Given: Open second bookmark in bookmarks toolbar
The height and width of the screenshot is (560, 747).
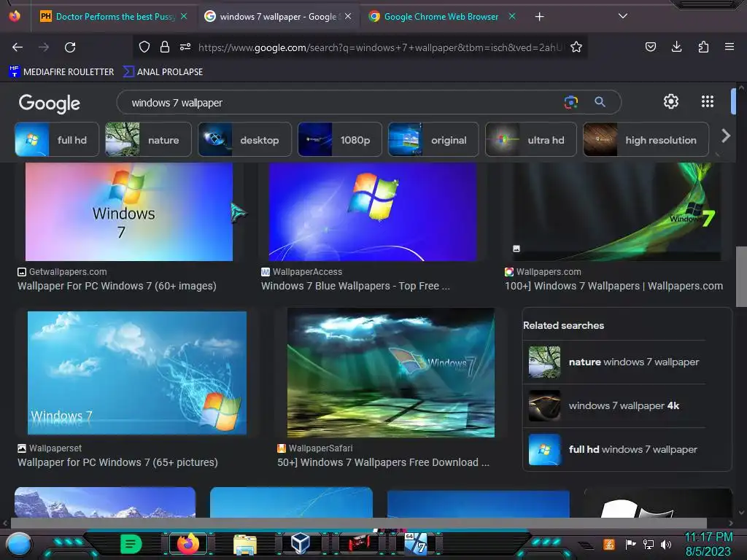Looking at the screenshot, I should 163,72.
